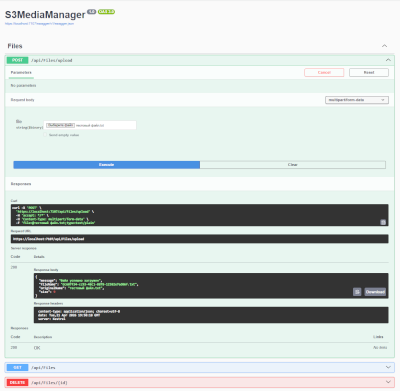Copy the response body to clipboard
Screen dimensions: 400x391
(x=357, y=292)
